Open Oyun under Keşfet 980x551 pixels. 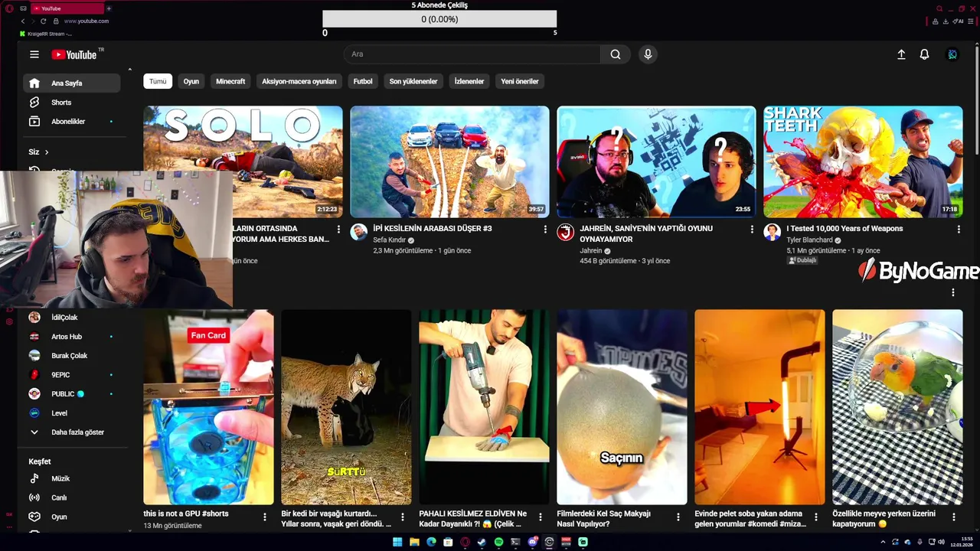(71, 517)
